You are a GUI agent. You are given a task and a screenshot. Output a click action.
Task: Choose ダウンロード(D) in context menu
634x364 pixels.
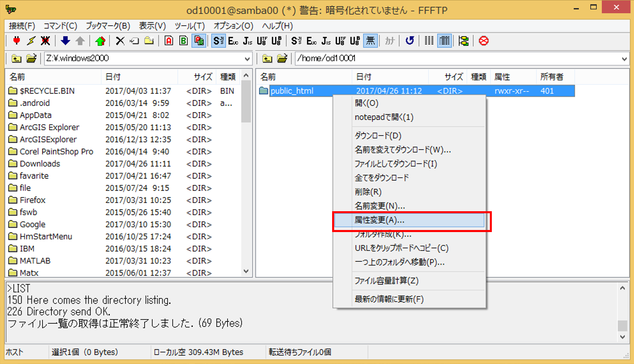pos(409,136)
